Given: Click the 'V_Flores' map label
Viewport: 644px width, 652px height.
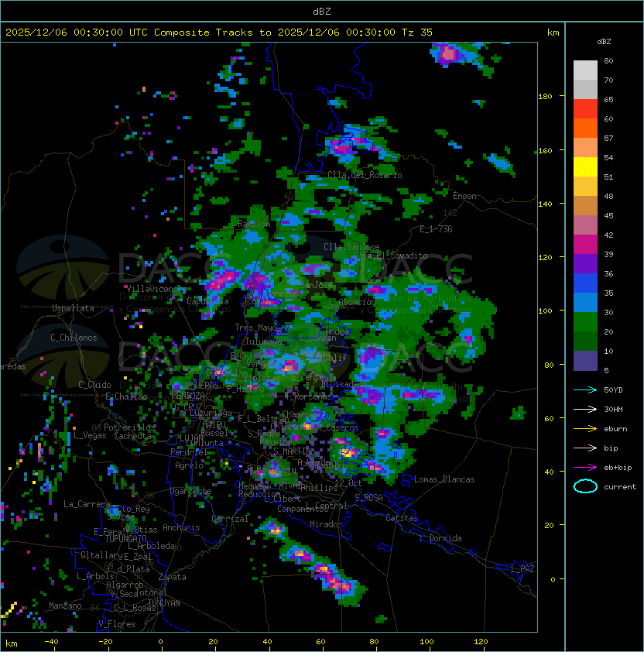Looking at the screenshot, I should click(117, 624).
